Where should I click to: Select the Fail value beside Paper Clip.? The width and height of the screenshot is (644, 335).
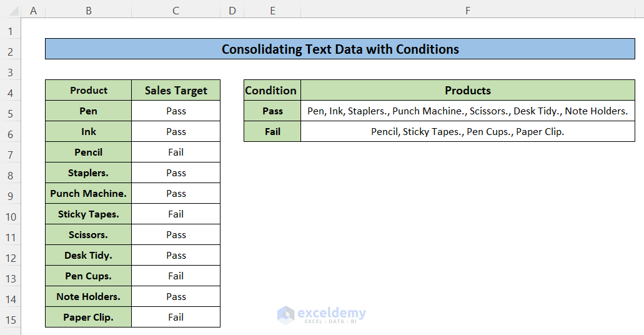pyautogui.click(x=176, y=317)
